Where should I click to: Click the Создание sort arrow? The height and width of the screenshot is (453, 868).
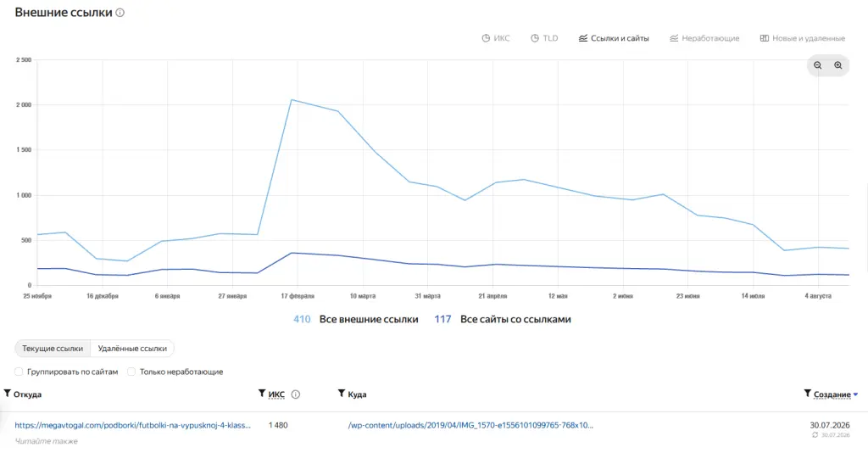coord(856,394)
